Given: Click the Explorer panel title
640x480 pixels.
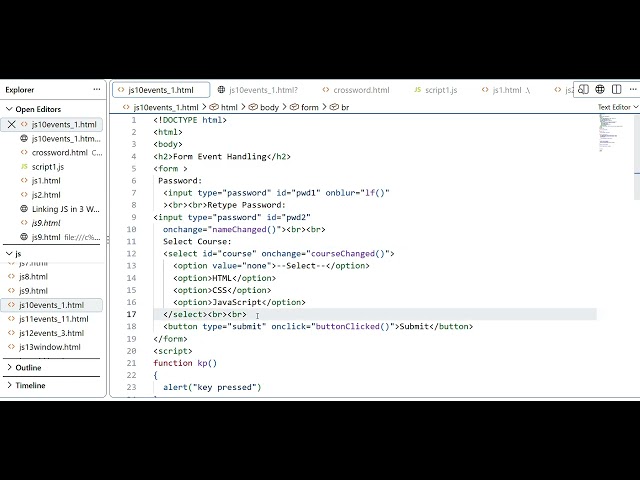Looking at the screenshot, I should (x=20, y=90).
